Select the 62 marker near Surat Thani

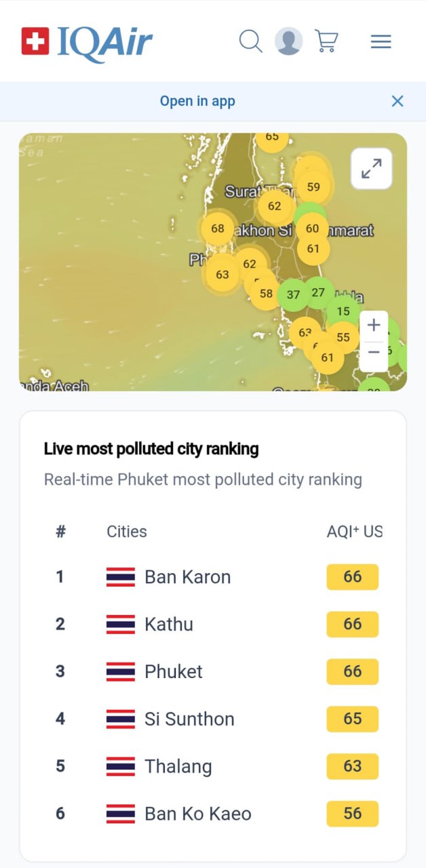[275, 205]
